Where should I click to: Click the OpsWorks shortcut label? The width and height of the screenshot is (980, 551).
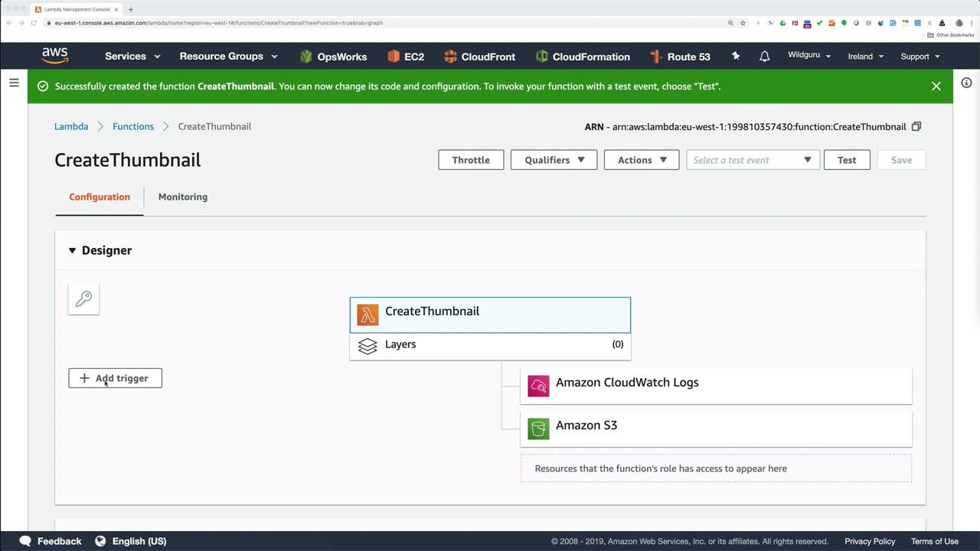[x=342, y=57]
